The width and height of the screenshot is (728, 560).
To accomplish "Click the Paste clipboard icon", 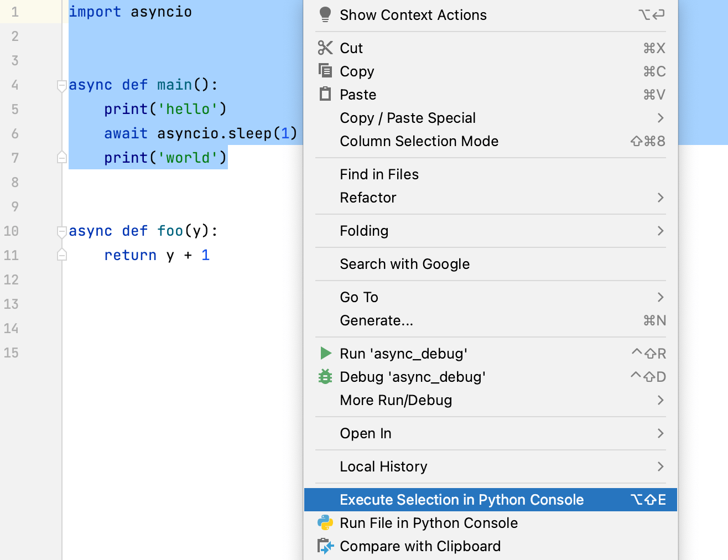I will coord(326,94).
